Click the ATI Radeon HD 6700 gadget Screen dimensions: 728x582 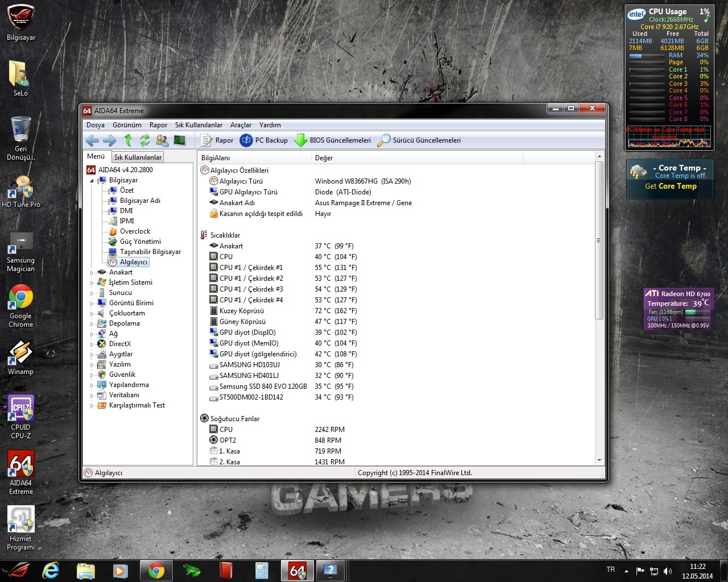(x=678, y=309)
